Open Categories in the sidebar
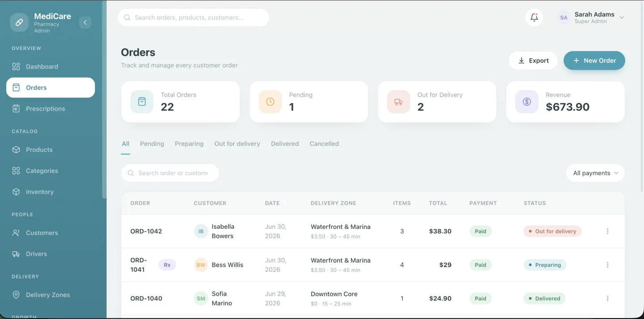 point(51,171)
